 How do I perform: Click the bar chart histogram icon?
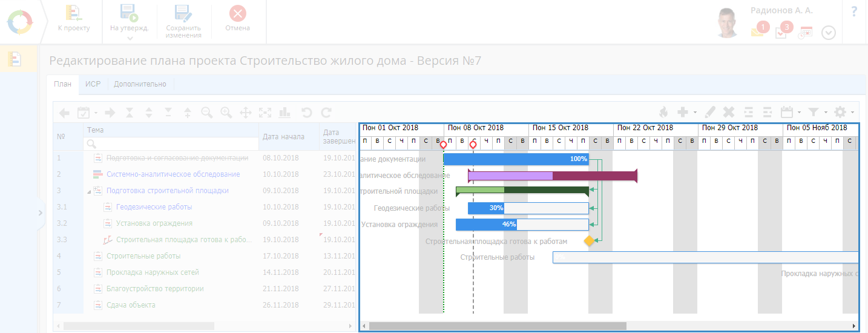pos(285,112)
